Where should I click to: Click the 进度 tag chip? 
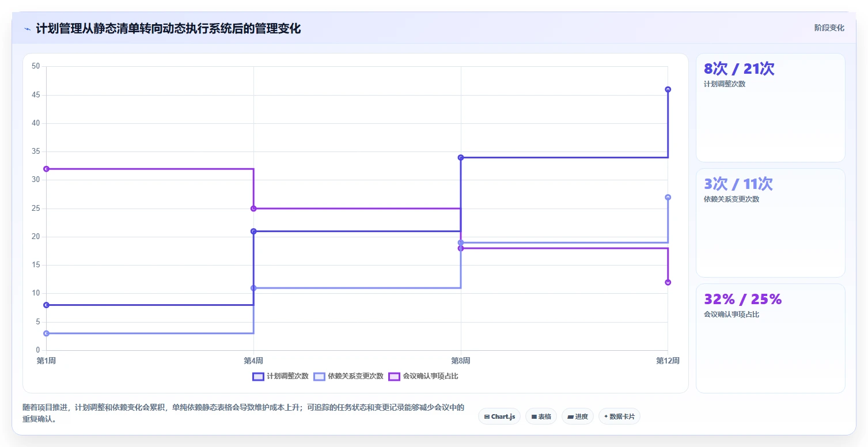(577, 416)
